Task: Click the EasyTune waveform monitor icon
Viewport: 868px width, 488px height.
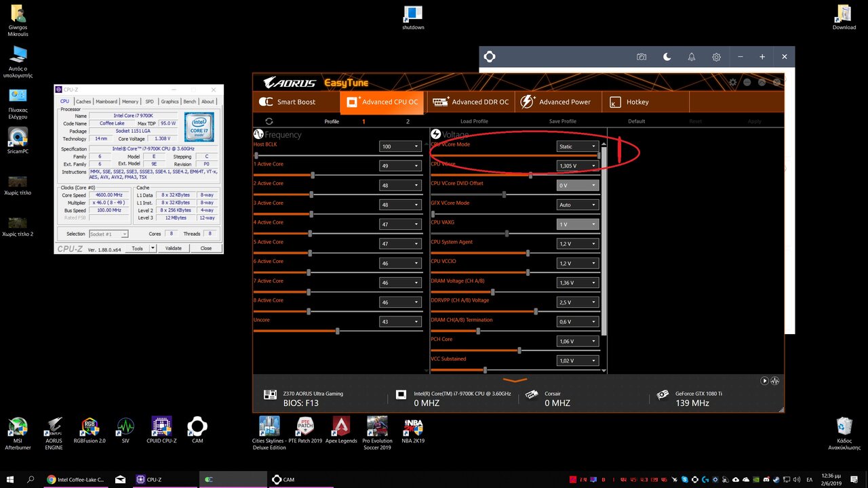Action: [x=775, y=381]
